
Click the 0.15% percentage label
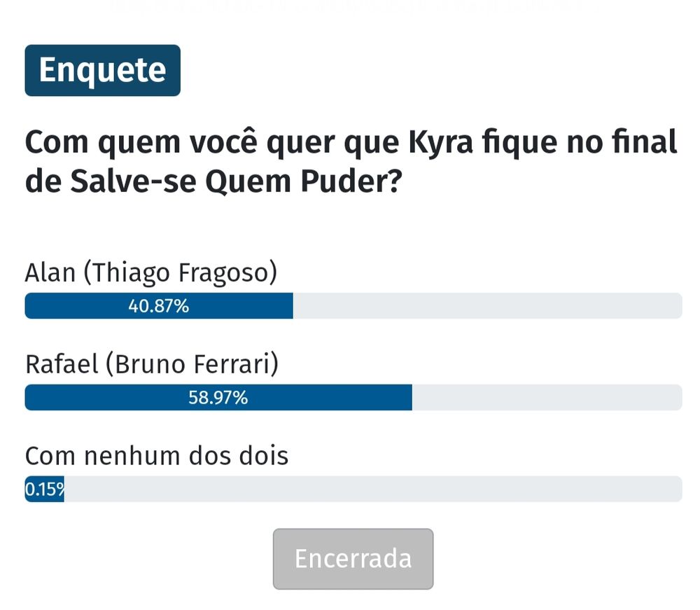[x=45, y=489]
